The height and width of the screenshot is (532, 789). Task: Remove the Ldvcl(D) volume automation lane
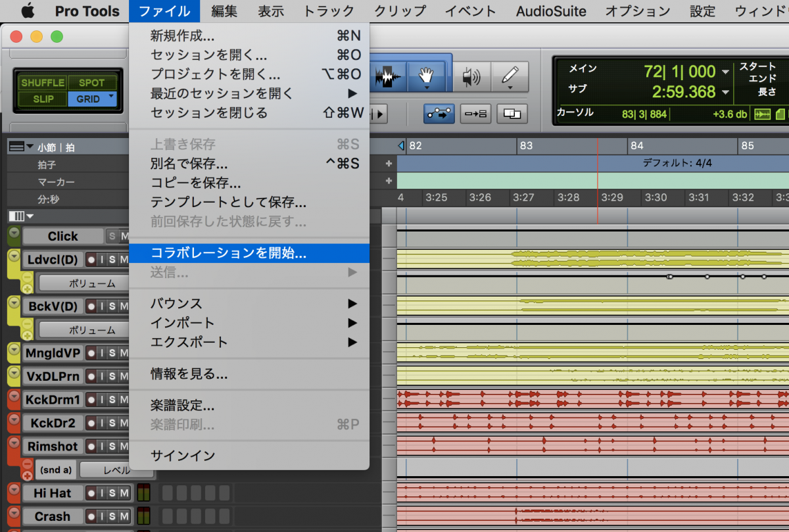tap(27, 278)
